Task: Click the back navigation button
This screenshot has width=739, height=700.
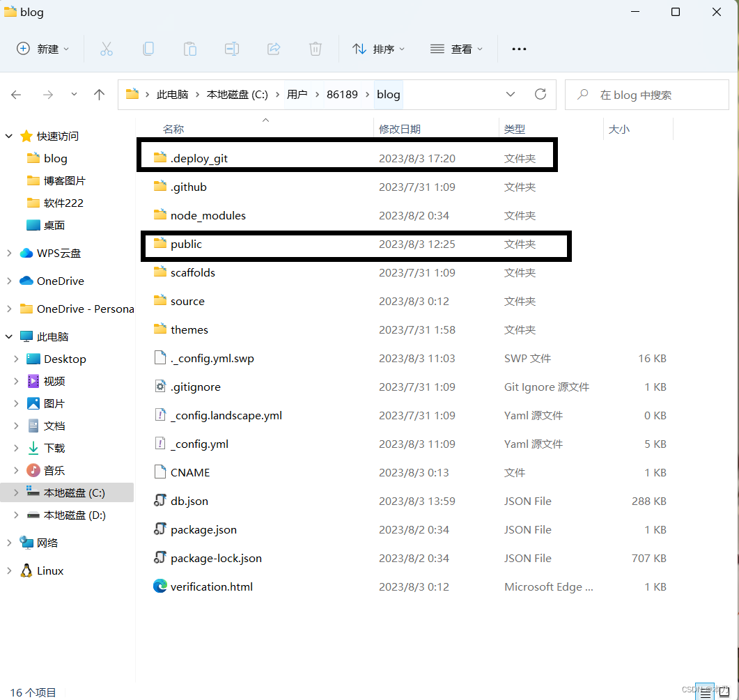Action: point(16,94)
